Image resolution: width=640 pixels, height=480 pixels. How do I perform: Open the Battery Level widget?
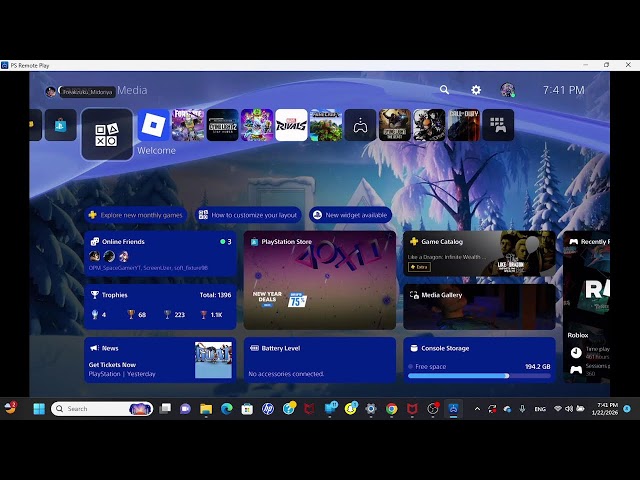point(320,360)
